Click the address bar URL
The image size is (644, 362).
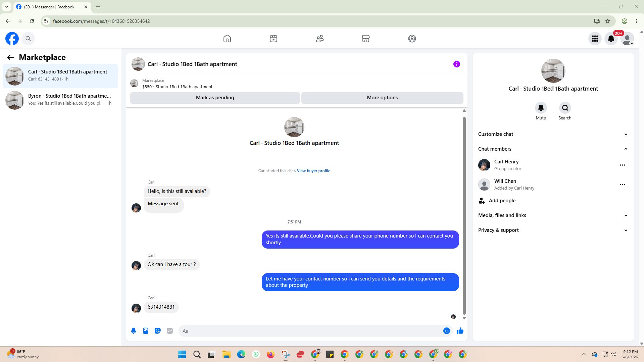coord(101,21)
